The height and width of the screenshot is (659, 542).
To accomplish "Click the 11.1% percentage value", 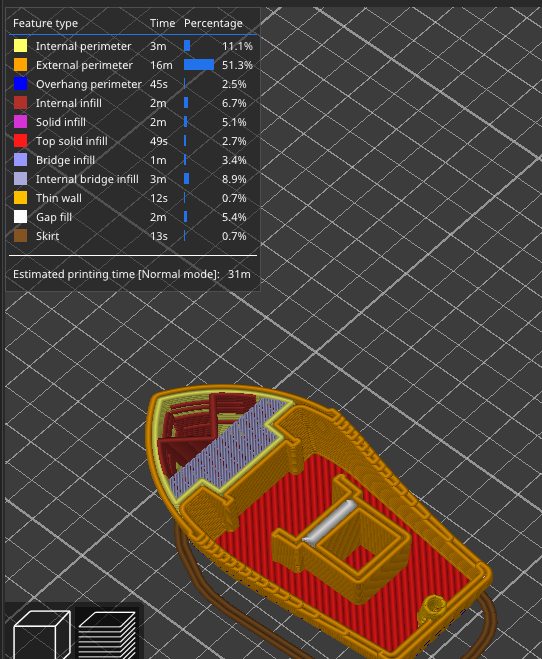I will click(237, 46).
